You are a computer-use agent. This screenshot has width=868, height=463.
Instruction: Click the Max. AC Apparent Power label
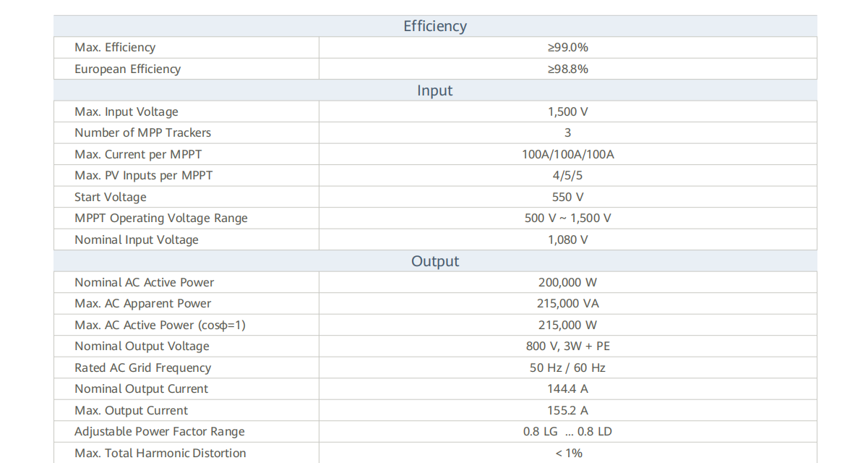tap(143, 304)
